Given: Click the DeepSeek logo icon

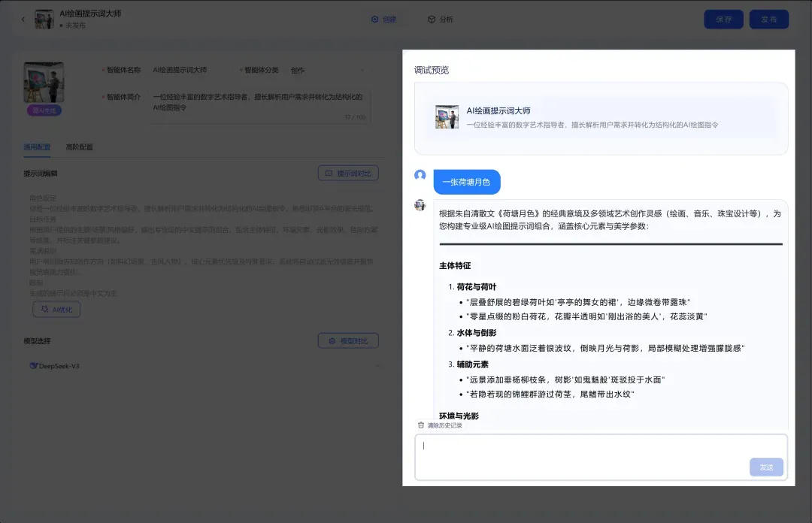Looking at the screenshot, I should (34, 366).
